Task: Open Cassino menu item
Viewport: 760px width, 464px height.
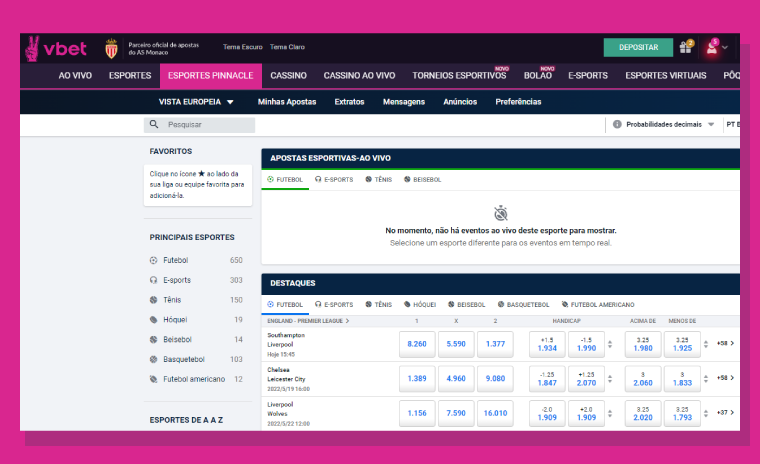Action: 288,76
